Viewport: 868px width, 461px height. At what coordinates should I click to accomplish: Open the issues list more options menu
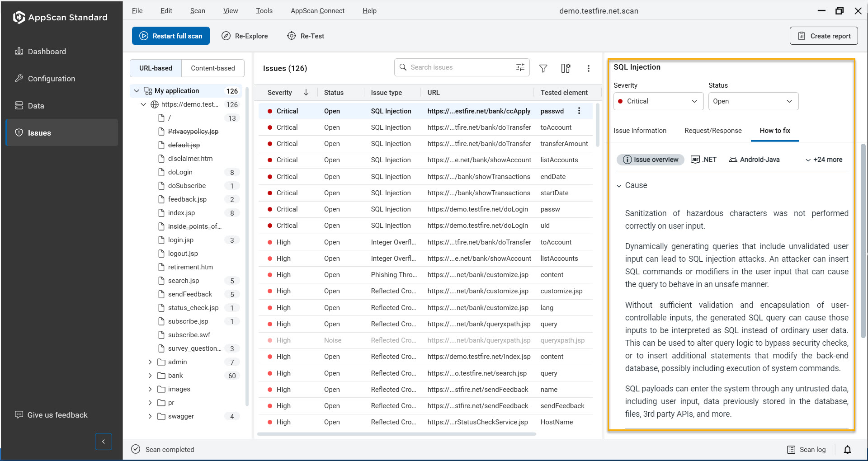[588, 68]
